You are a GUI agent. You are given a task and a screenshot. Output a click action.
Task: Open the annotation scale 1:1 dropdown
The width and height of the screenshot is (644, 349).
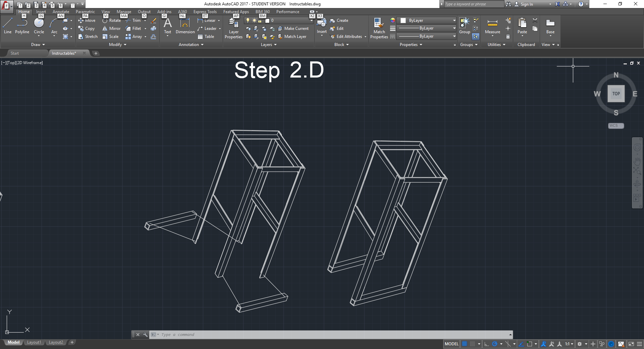(569, 344)
